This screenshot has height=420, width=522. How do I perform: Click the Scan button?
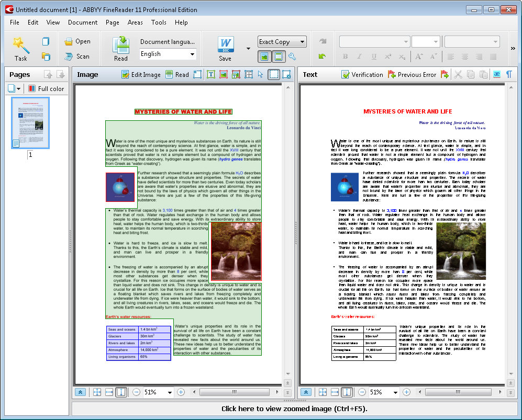(76, 56)
